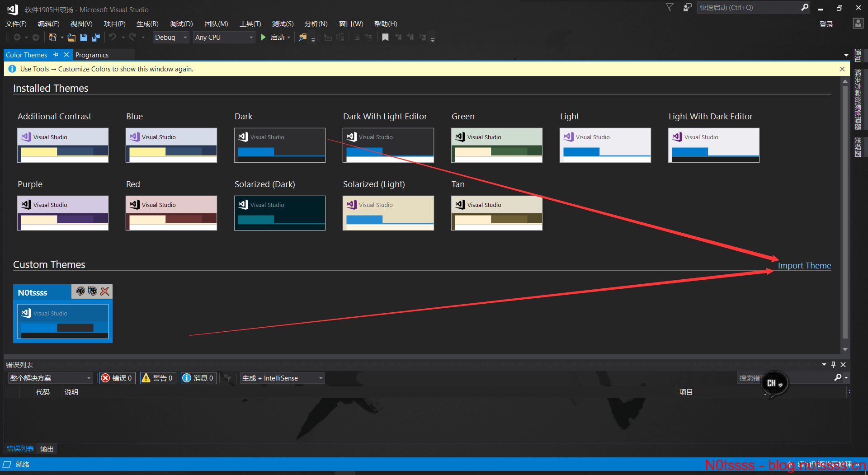Click the magnifier in Quick Launch box
Image resolution: width=868 pixels, height=475 pixels.
pyautogui.click(x=805, y=7)
